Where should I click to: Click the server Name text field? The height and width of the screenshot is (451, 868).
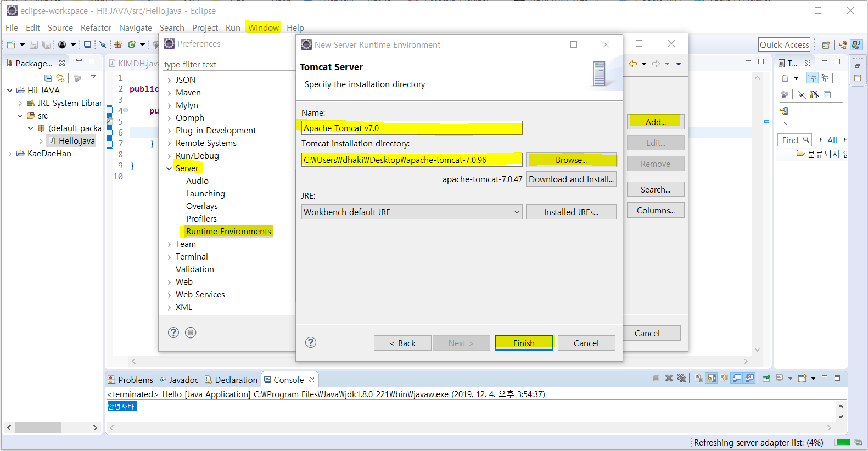pos(412,128)
